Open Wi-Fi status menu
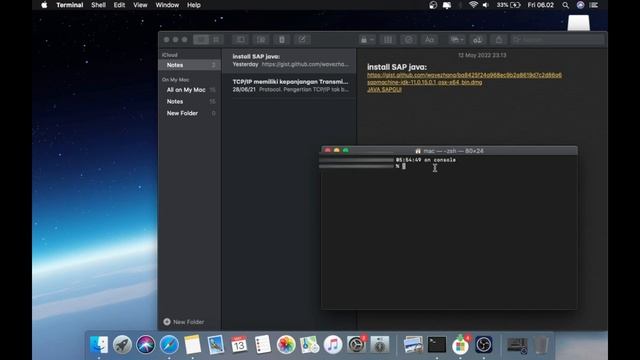Screen dimensions: 640x360 [473, 5]
